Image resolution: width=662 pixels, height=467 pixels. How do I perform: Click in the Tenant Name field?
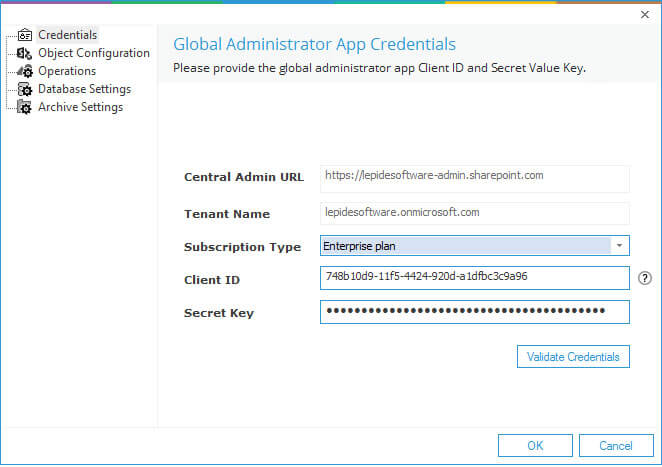pyautogui.click(x=474, y=213)
